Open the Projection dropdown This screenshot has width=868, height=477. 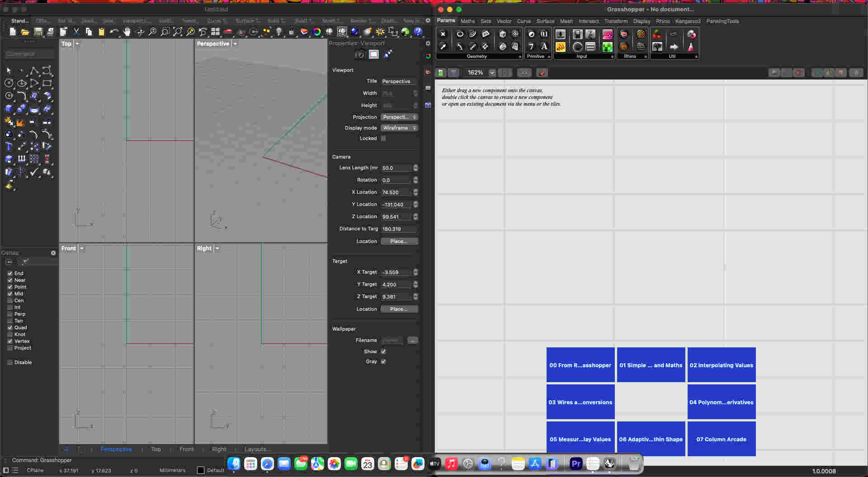click(399, 117)
